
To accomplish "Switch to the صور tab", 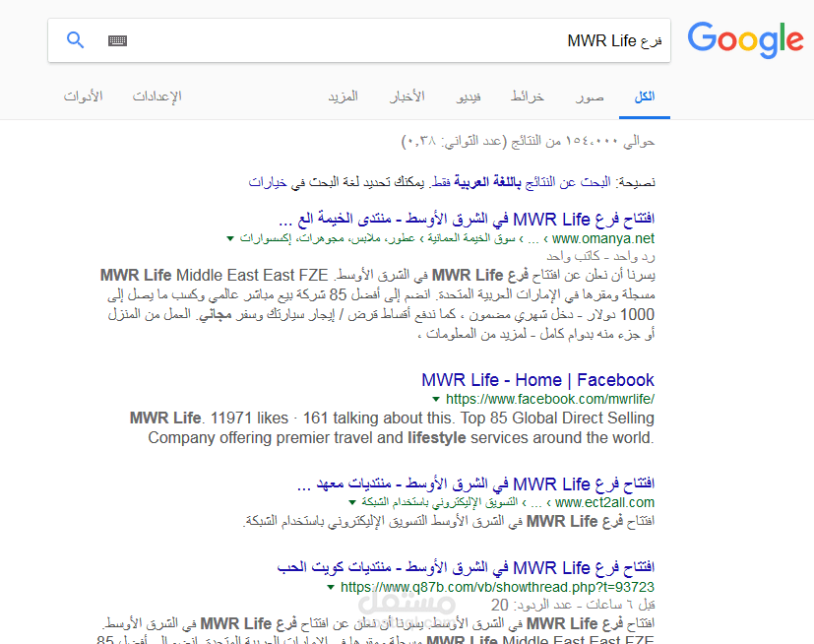I will (590, 97).
